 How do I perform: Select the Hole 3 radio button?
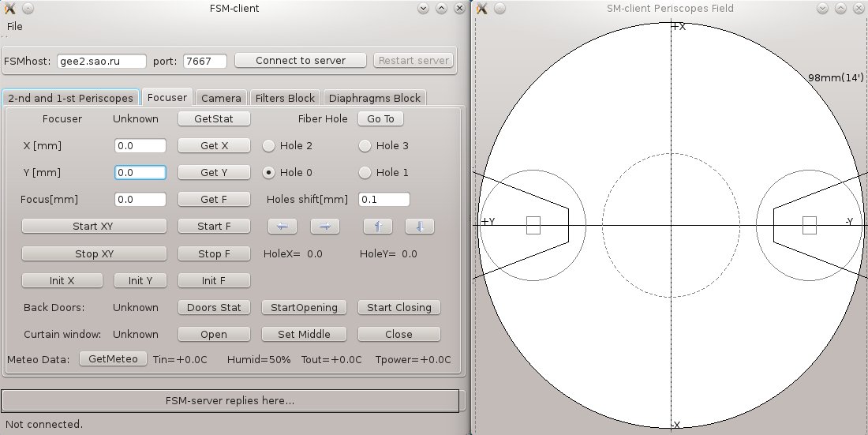click(x=365, y=146)
